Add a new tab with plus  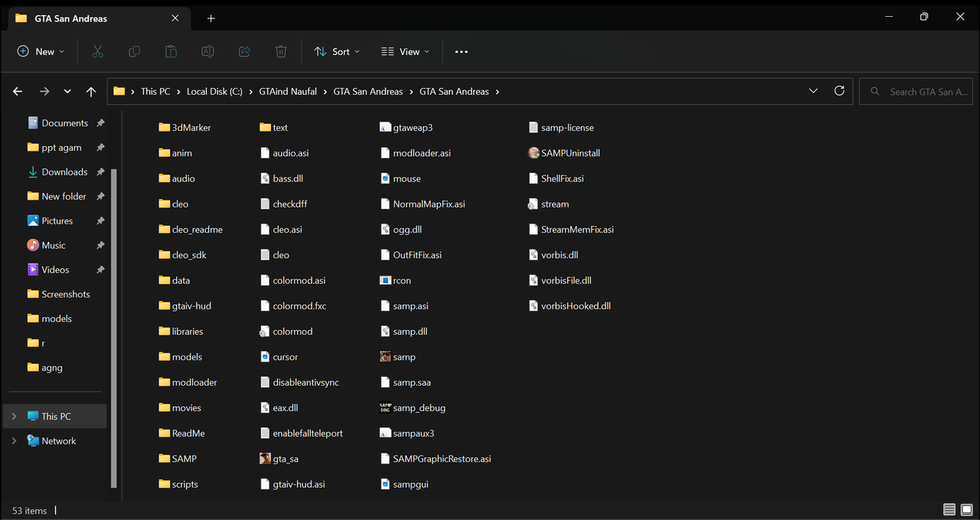point(211,18)
